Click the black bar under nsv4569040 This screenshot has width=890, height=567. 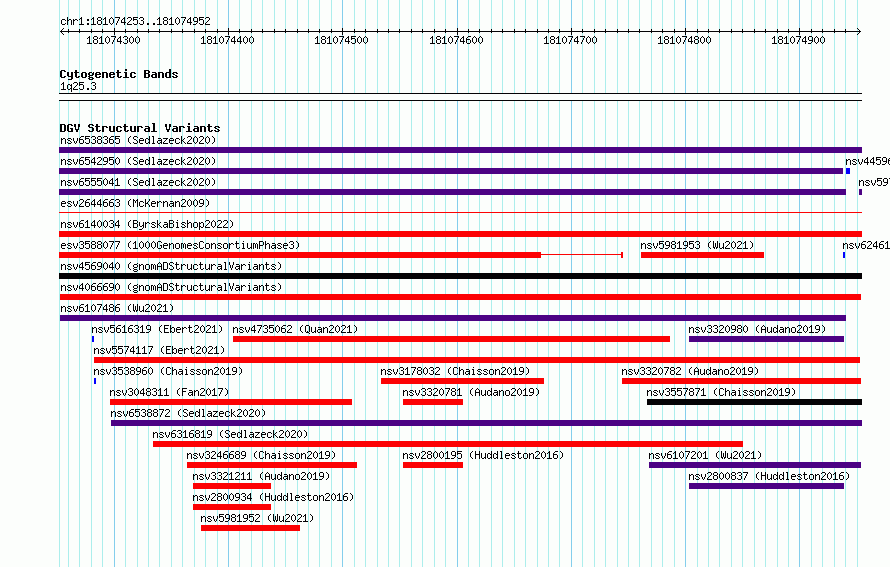pos(460,276)
